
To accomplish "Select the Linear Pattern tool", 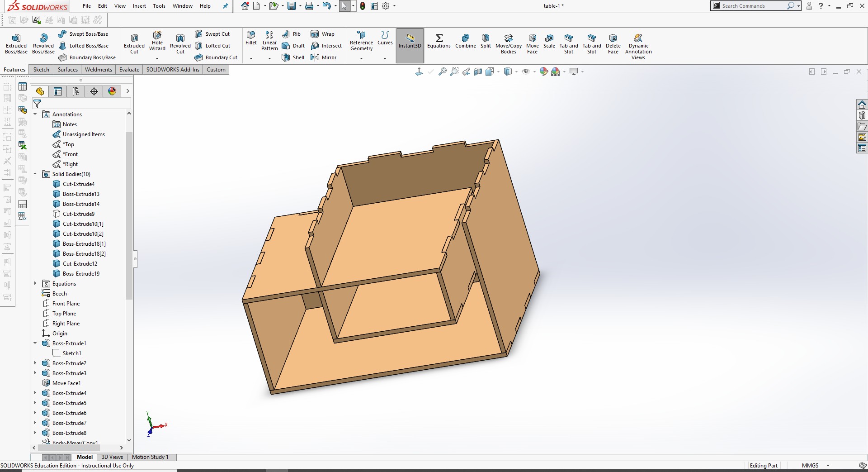I will pos(269,41).
